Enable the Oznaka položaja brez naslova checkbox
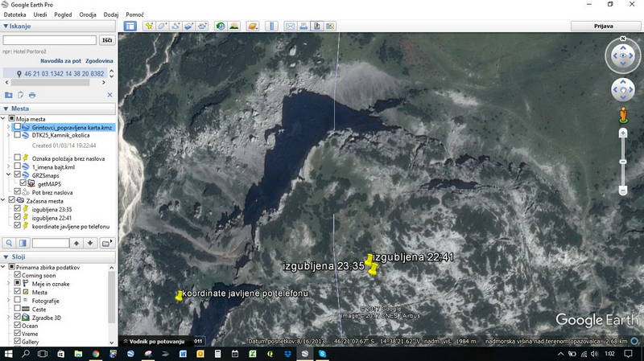Screen dimensions: 644x361 (x=17, y=158)
